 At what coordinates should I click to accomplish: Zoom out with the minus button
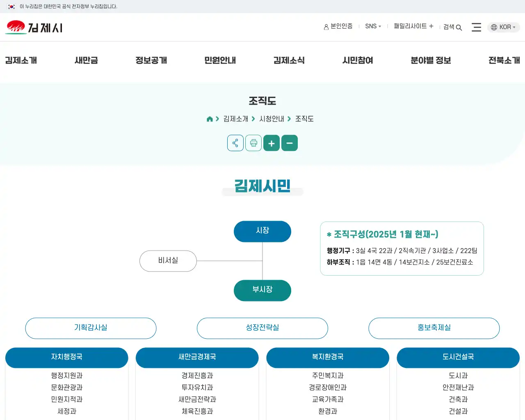click(x=290, y=143)
